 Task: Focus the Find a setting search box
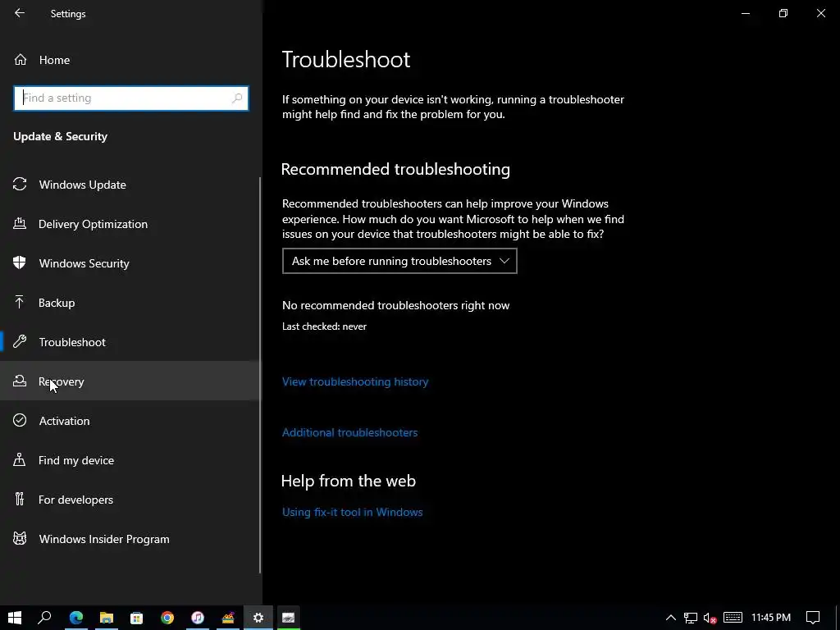130,98
